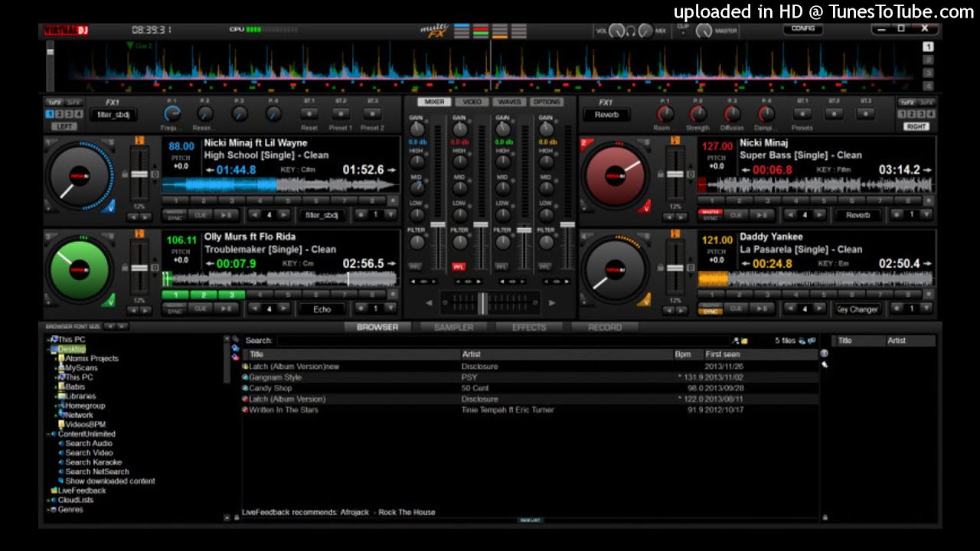
Task: Toggle the RIGHT deck assignment button
Action: click(916, 126)
